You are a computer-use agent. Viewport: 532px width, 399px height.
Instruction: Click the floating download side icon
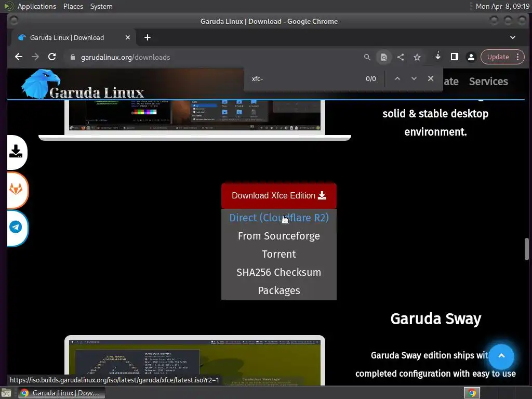(x=16, y=152)
